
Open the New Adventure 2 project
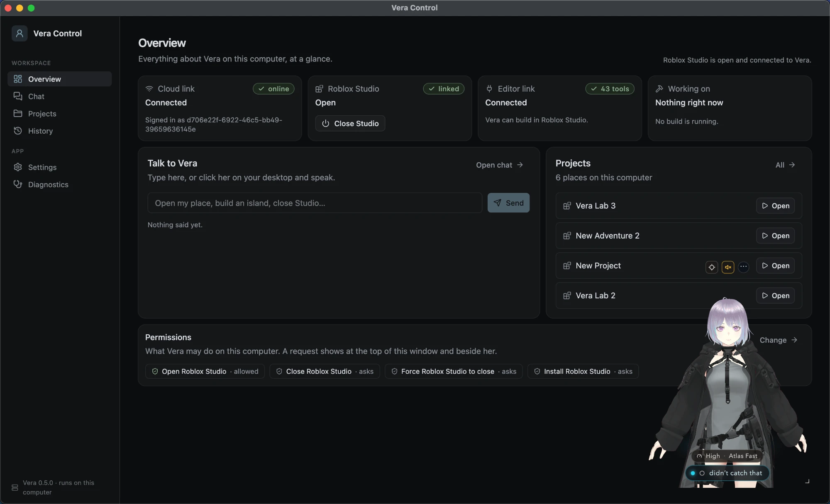click(775, 236)
